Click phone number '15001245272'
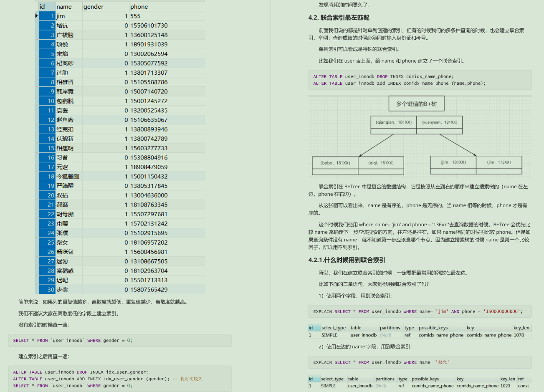This screenshot has width=544, height=392. pyautogui.click(x=149, y=101)
